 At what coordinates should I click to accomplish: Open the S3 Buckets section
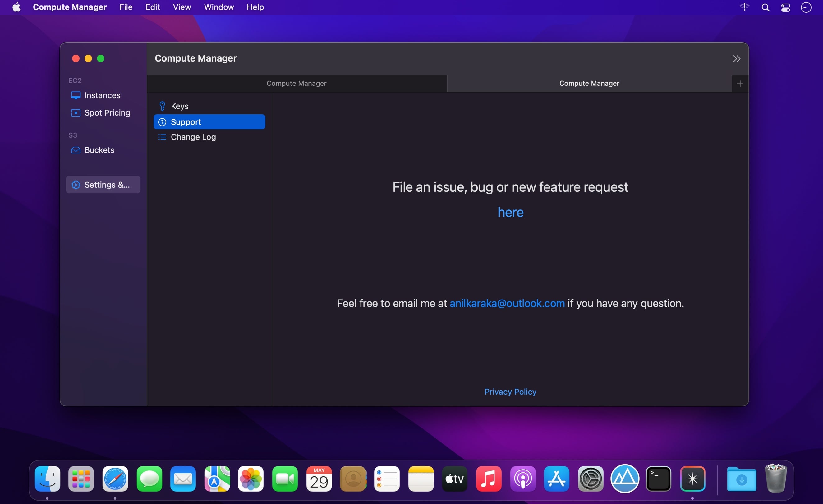99,150
